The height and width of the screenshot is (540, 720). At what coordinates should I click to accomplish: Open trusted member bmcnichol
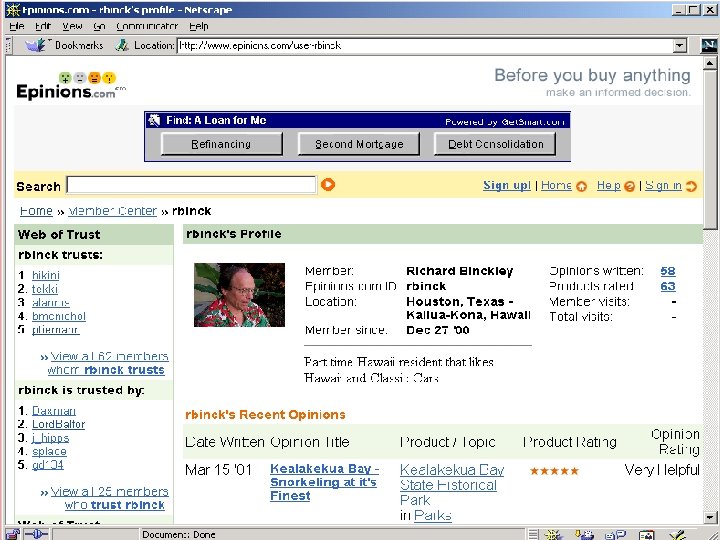59,316
